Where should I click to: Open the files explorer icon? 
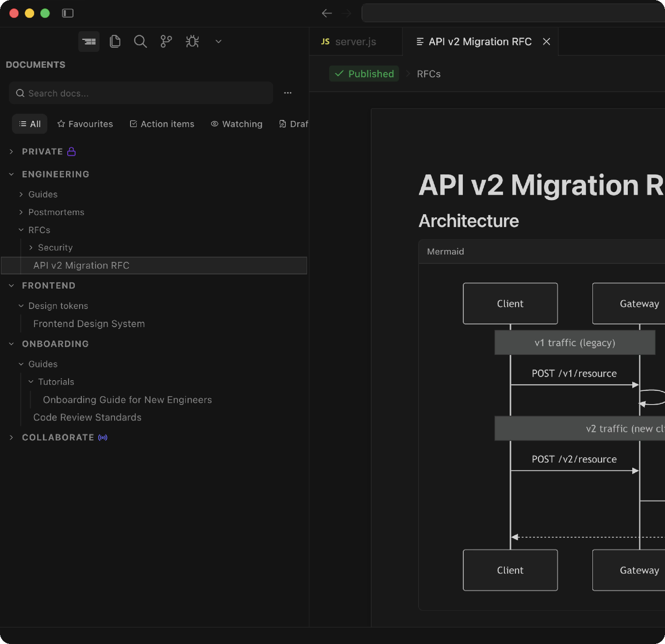click(115, 42)
